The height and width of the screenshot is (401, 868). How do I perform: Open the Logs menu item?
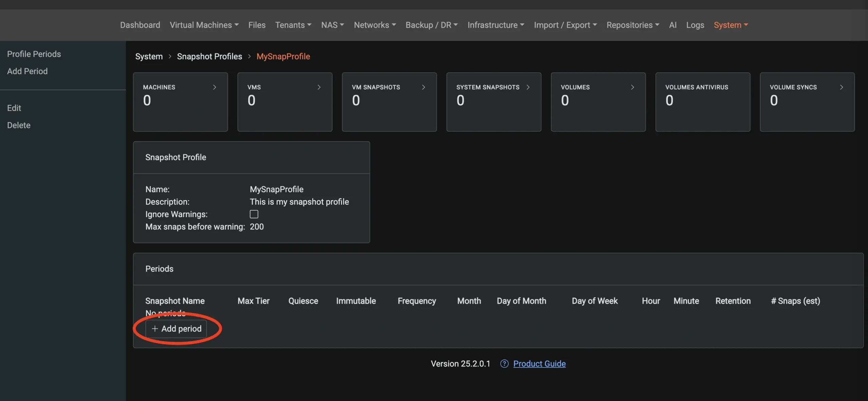pyautogui.click(x=695, y=25)
